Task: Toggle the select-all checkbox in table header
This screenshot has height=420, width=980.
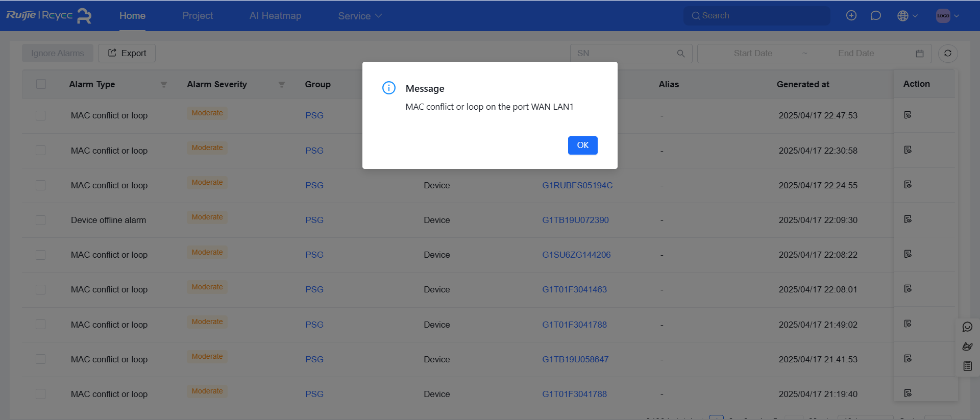Action: 41,84
